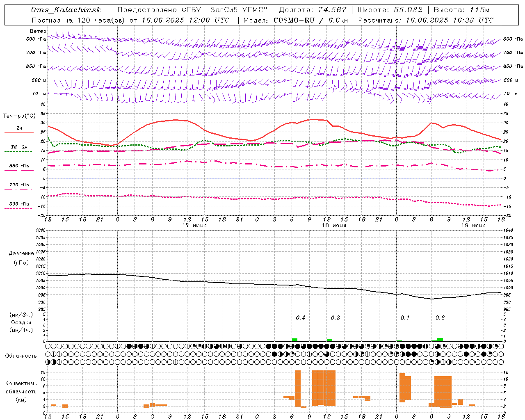This screenshot has height=420, width=525.
Task: Click the model name COSMO-RU / 6.6км
Action: [310, 20]
